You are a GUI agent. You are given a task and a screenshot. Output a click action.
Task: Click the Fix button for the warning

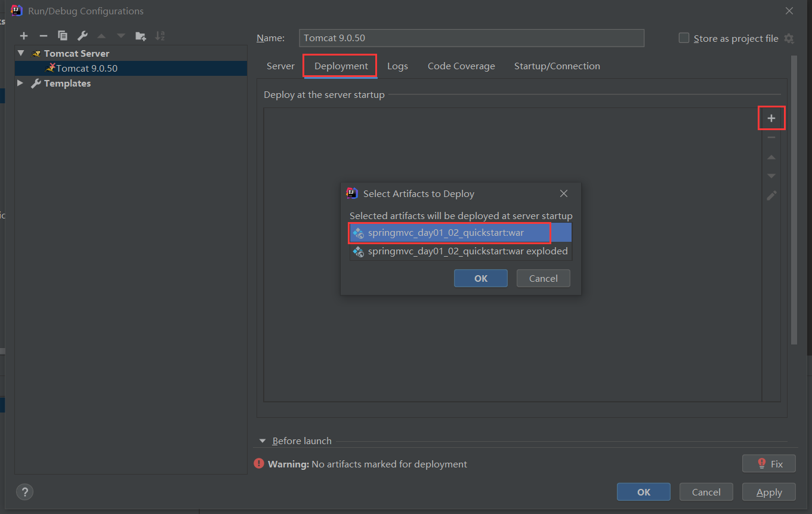[x=769, y=463]
